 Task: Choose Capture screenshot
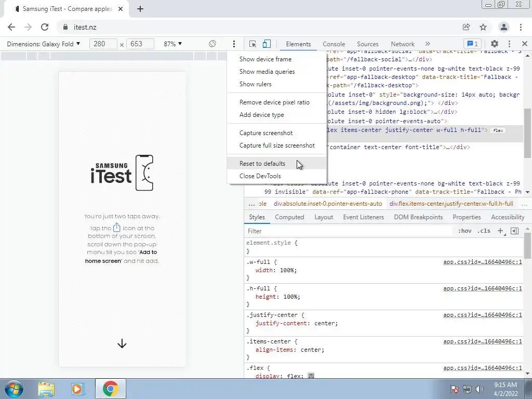tap(277, 133)
